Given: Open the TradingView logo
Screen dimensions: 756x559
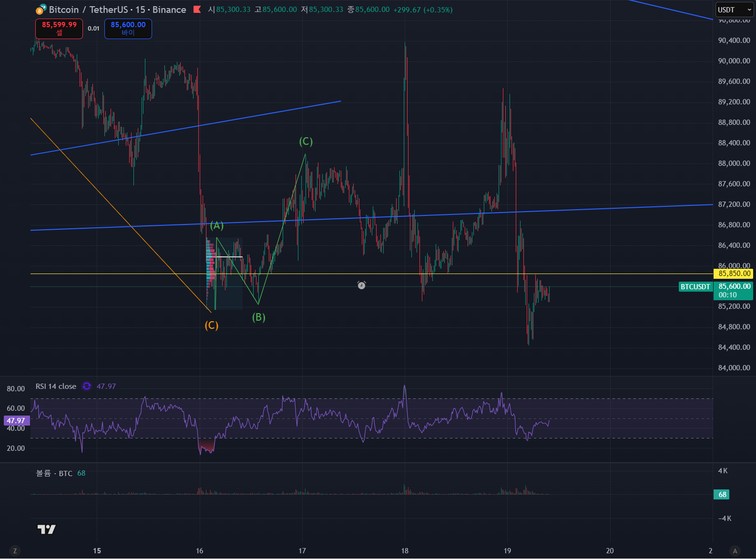Looking at the screenshot, I should coord(47,529).
